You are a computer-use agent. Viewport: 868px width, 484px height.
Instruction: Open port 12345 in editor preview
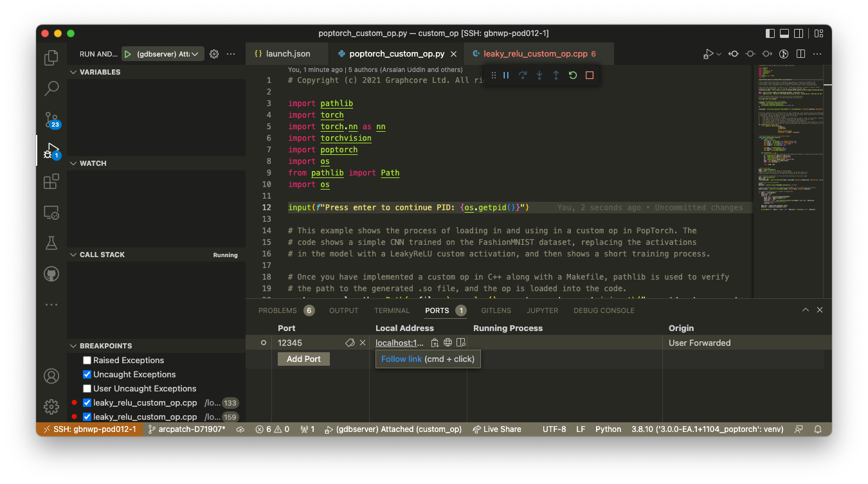pyautogui.click(x=460, y=342)
